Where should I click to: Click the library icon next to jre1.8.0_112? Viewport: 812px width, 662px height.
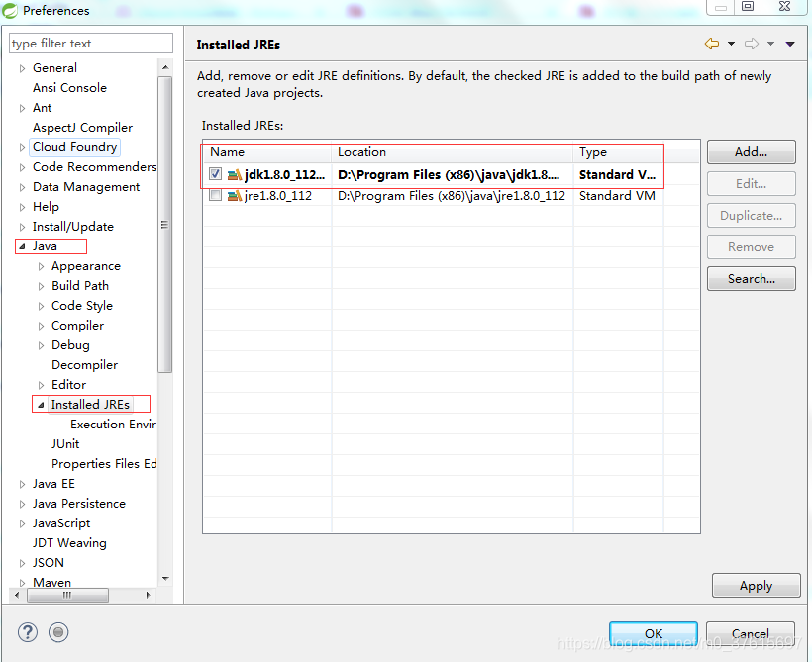[233, 195]
